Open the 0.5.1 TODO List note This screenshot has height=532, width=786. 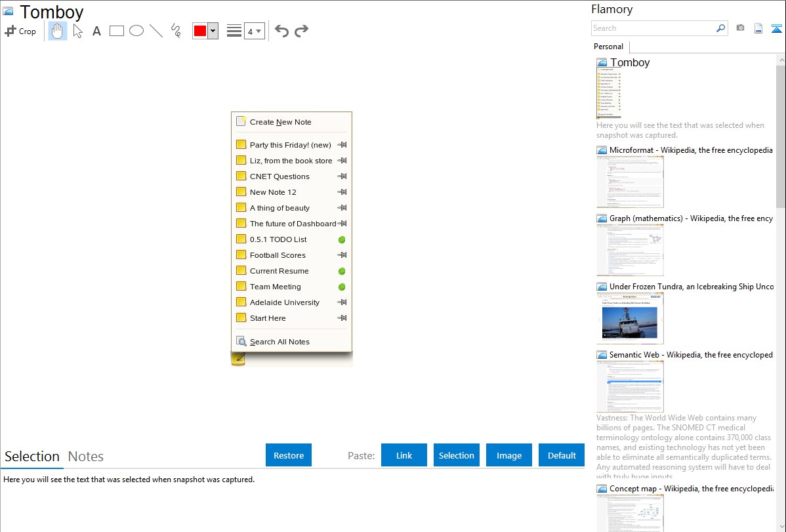[x=292, y=239]
